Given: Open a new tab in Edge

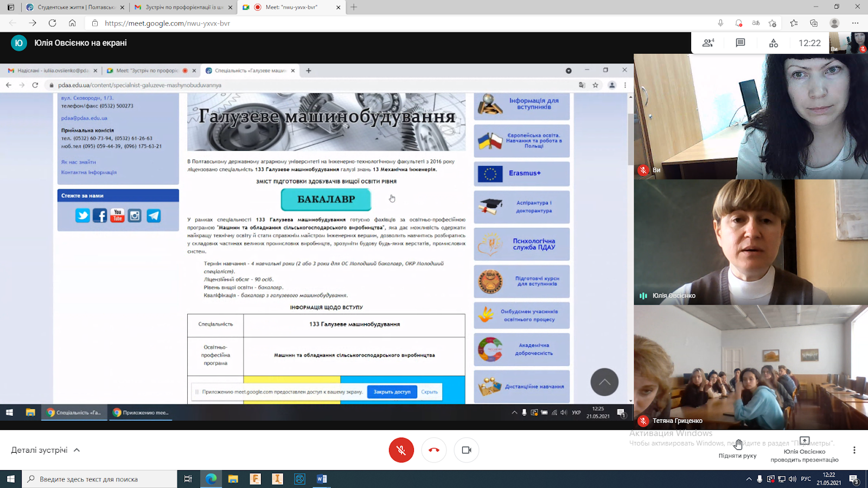Looking at the screenshot, I should [354, 7].
